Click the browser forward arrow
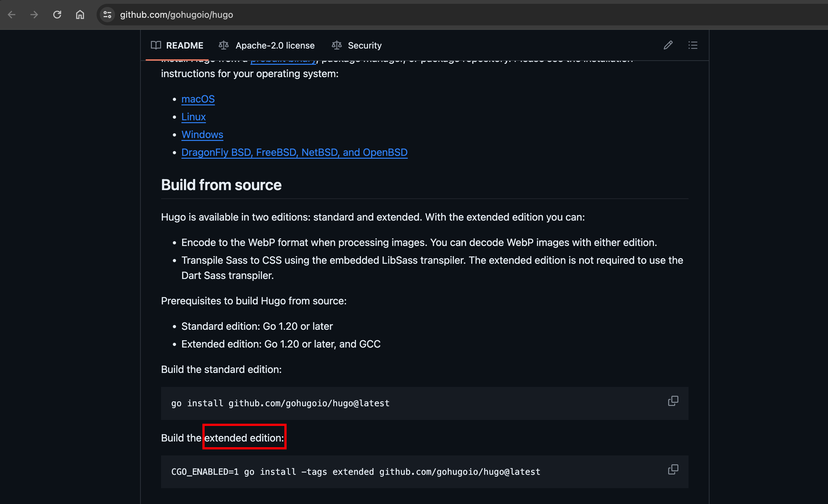 (34, 15)
